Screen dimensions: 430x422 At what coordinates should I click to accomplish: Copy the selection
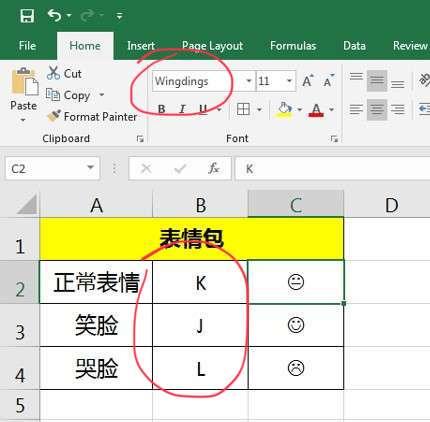click(x=68, y=95)
